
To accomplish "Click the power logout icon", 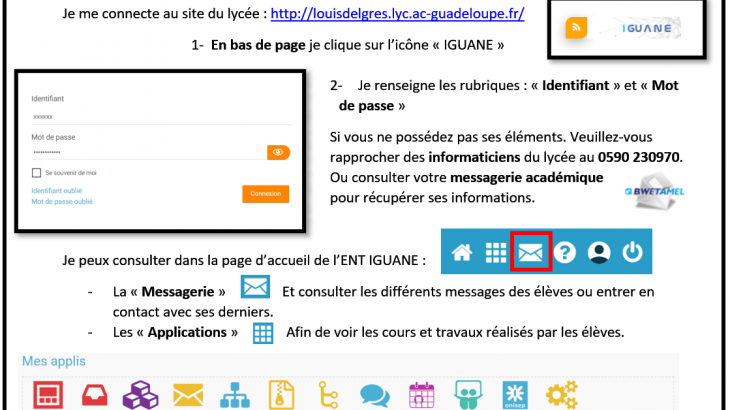I will 632,253.
